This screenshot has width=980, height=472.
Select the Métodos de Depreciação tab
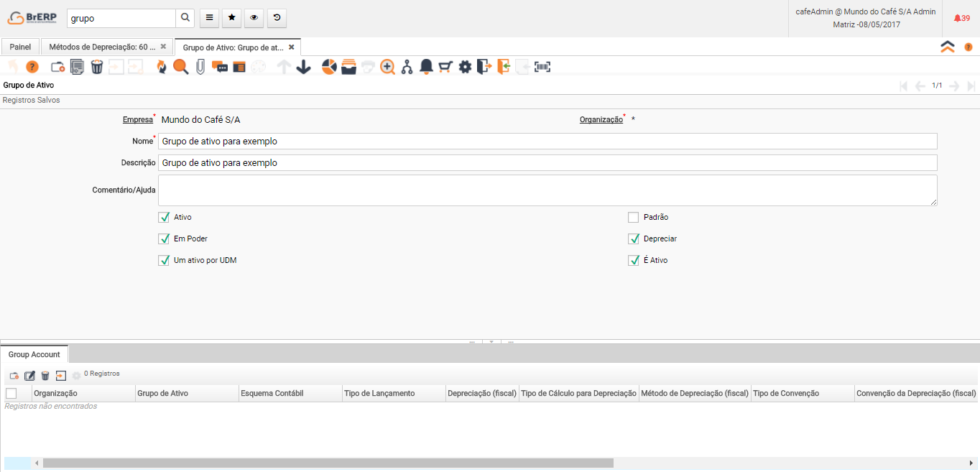coord(102,47)
